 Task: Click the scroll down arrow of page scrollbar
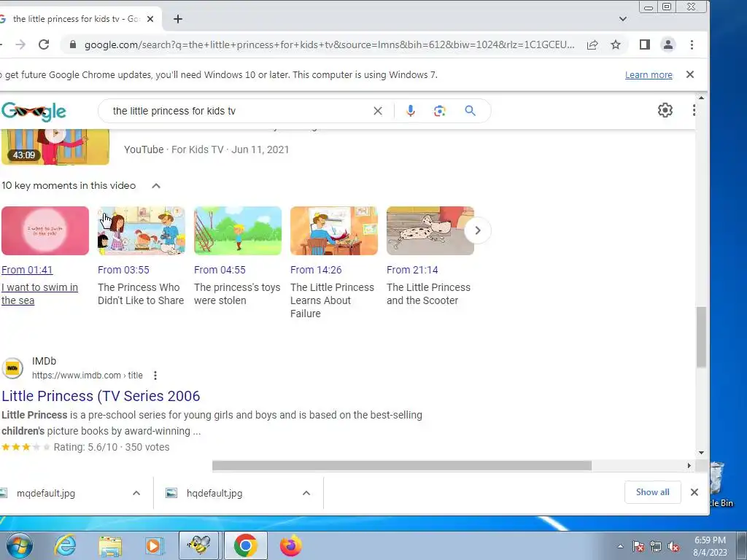(701, 453)
